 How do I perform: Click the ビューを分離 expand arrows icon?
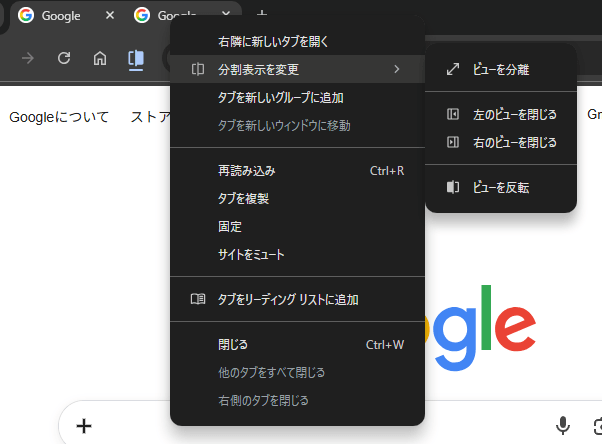pyautogui.click(x=453, y=69)
